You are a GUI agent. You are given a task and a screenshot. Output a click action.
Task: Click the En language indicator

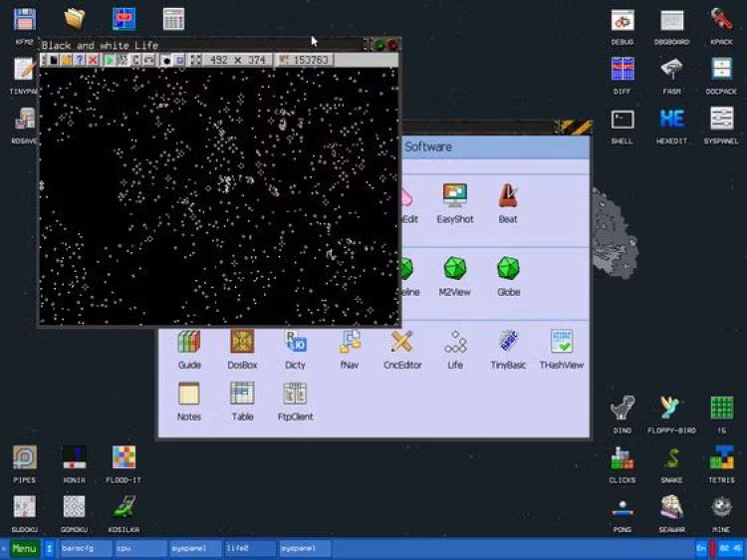tap(701, 549)
